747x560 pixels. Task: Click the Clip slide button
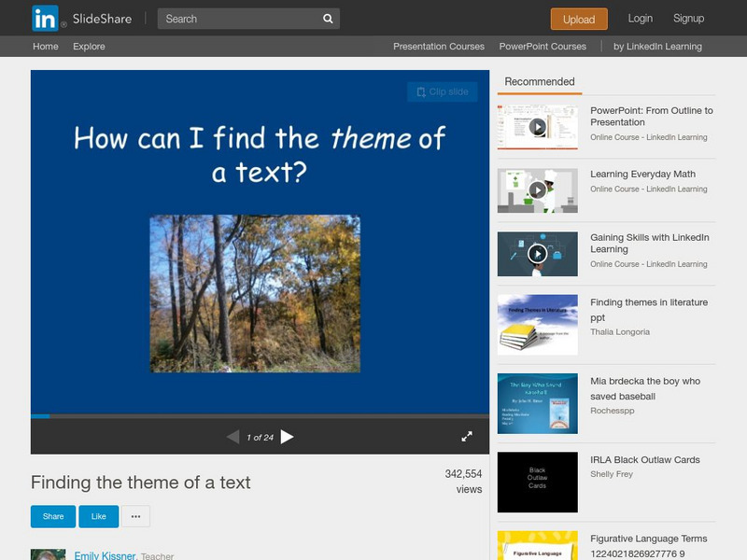pos(443,91)
